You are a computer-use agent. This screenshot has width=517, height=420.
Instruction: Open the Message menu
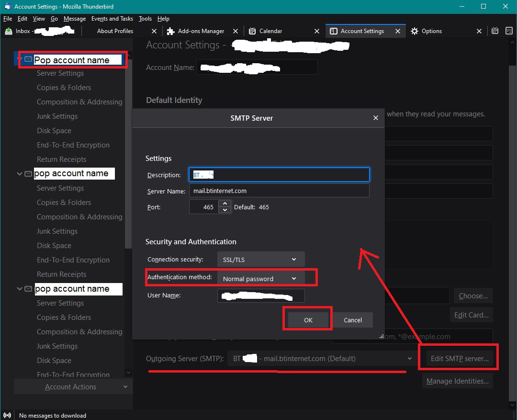pos(75,19)
